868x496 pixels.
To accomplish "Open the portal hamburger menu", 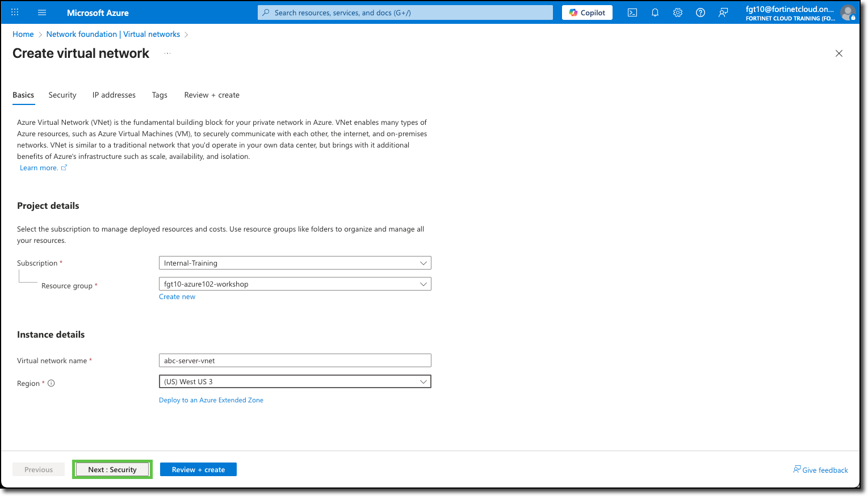I will (41, 12).
